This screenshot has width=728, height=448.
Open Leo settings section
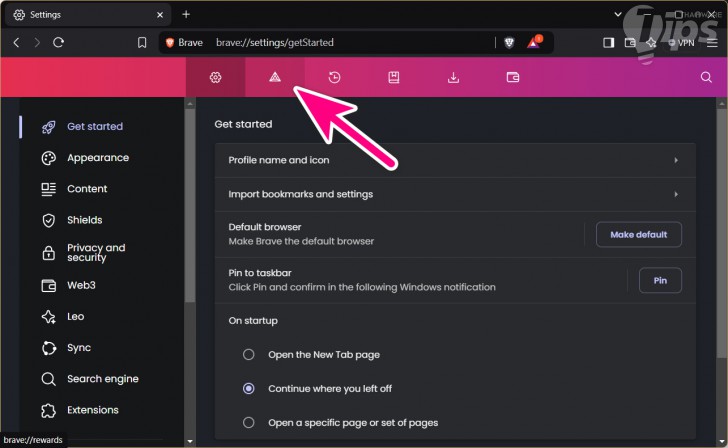[75, 317]
